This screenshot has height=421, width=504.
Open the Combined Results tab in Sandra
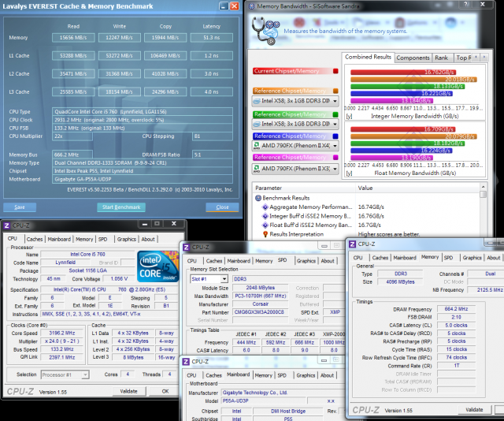click(x=368, y=57)
